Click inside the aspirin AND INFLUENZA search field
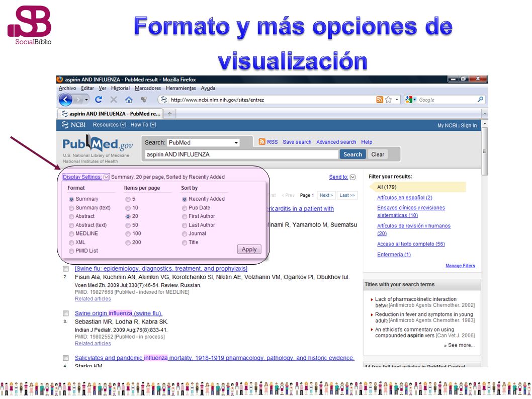Screen dimensions: 532x399 coord(241,154)
